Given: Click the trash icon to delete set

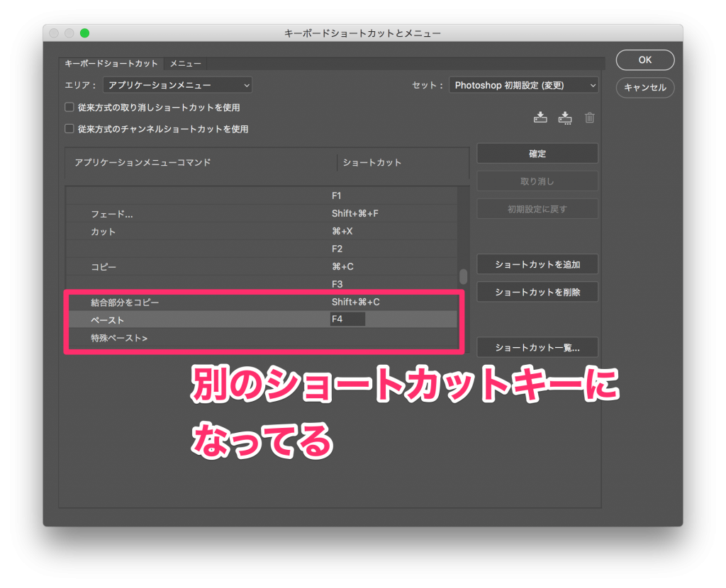Looking at the screenshot, I should (589, 118).
